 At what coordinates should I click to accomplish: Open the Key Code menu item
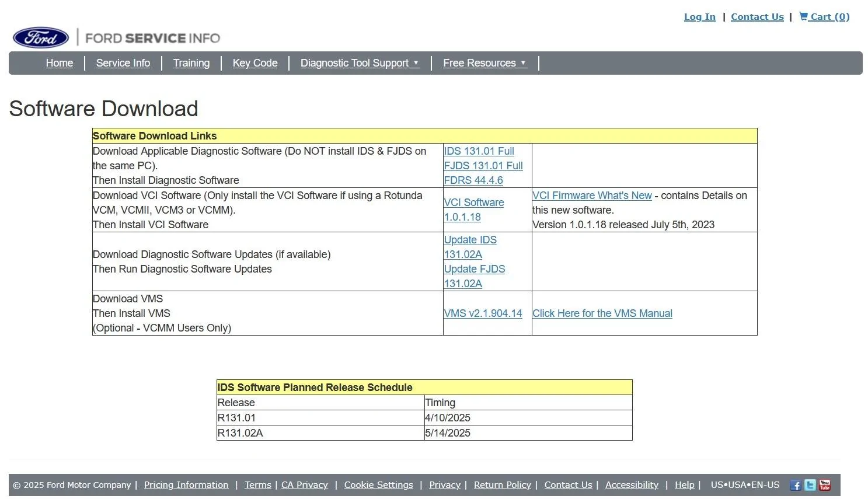(255, 63)
